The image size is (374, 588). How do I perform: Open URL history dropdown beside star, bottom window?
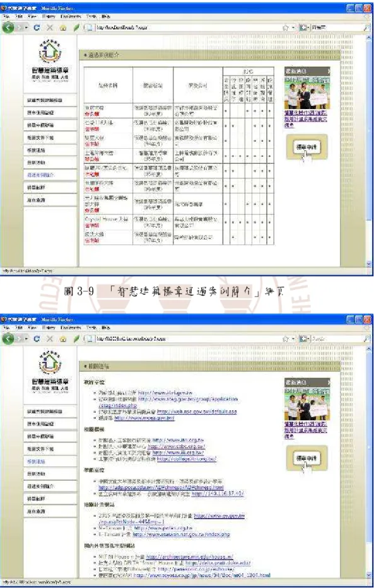(293, 339)
